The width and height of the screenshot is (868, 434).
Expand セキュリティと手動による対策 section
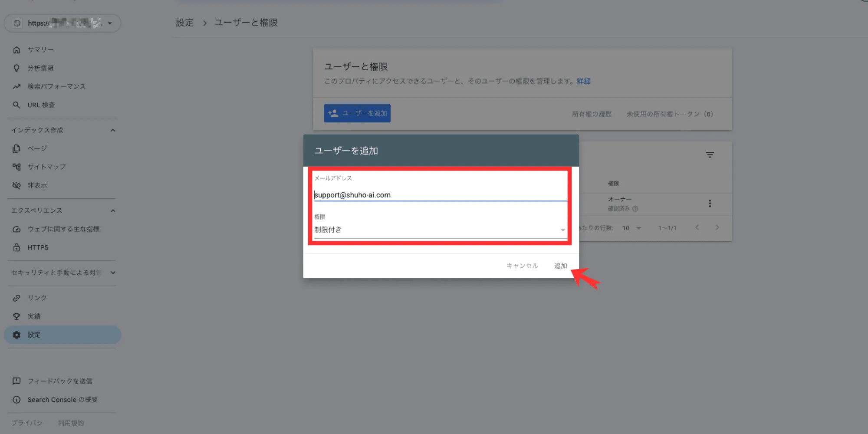tap(113, 273)
